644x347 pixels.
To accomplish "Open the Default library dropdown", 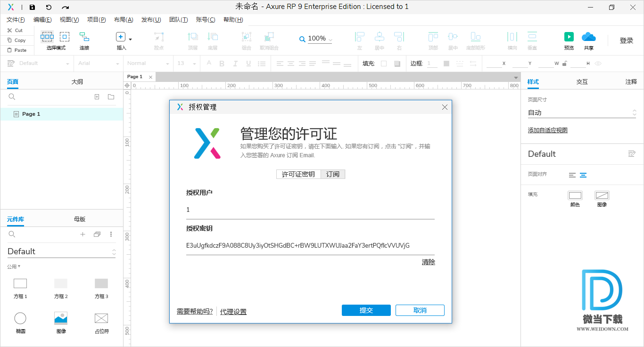I will point(61,251).
